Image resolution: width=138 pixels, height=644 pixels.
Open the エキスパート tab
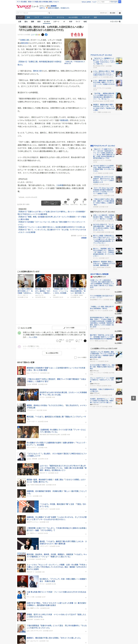(48, 17)
